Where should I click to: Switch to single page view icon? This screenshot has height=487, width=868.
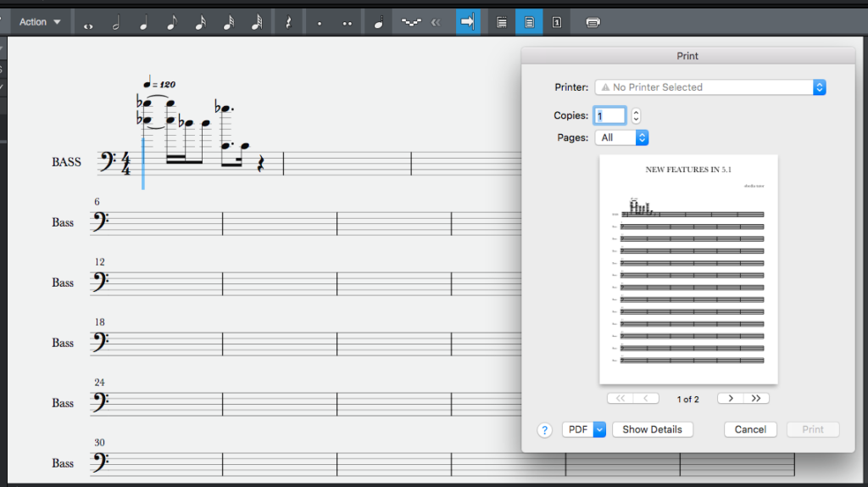pos(557,22)
